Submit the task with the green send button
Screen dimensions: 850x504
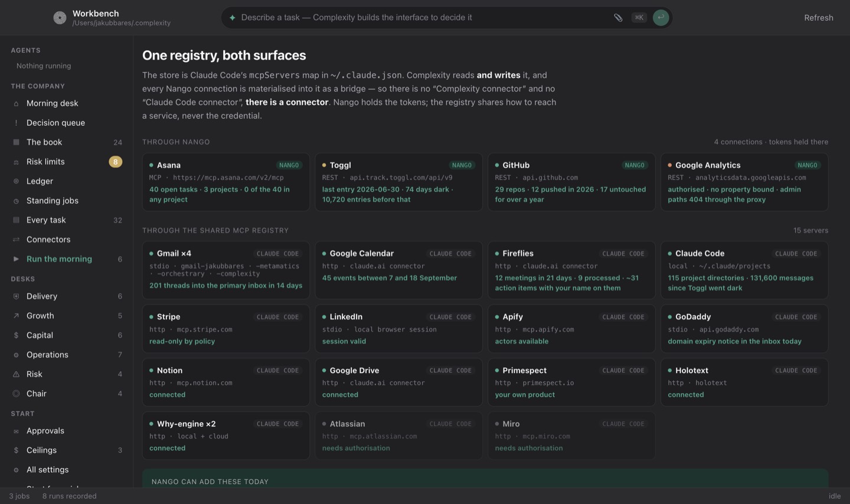coord(661,18)
